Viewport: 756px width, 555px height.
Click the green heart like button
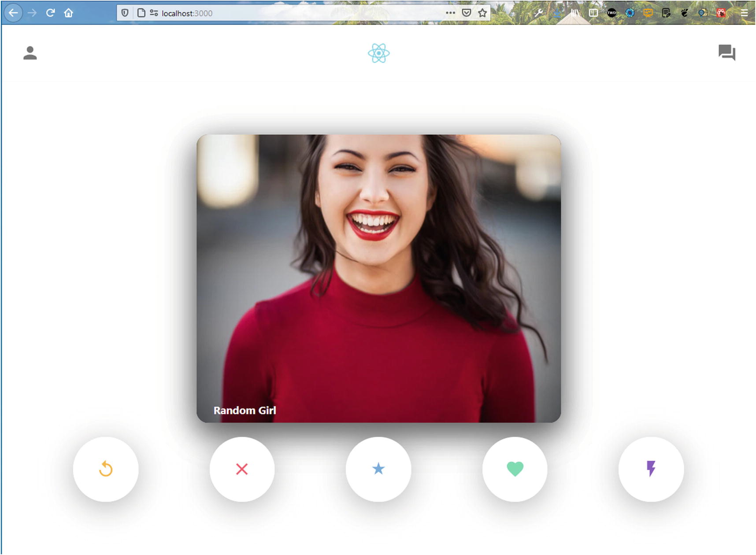point(515,469)
